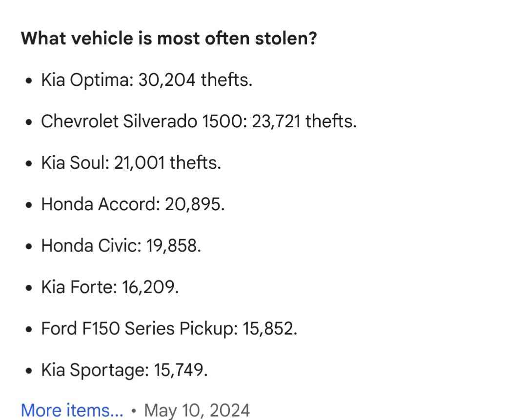Click the bullet point beside Kia Sportage

[30, 371]
